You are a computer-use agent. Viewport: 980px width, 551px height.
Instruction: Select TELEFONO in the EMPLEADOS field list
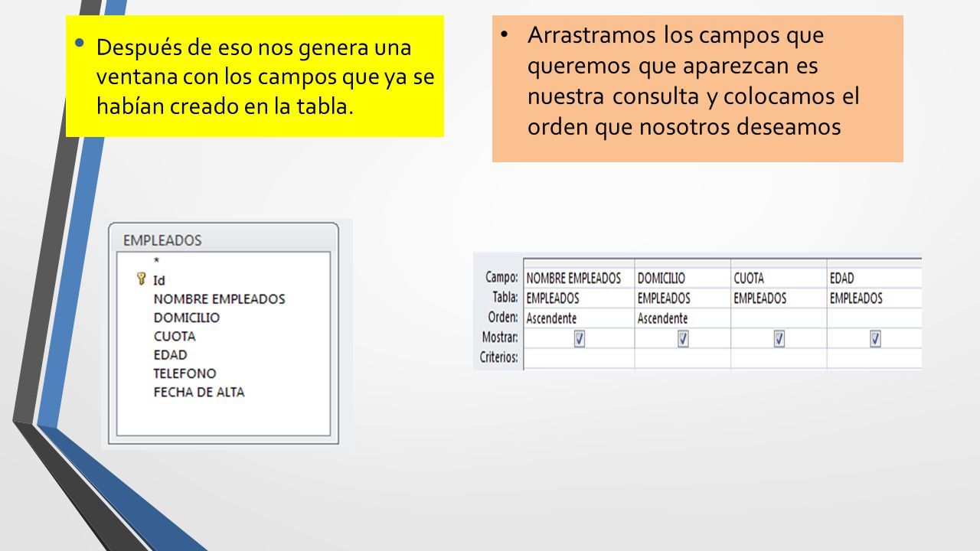185,373
